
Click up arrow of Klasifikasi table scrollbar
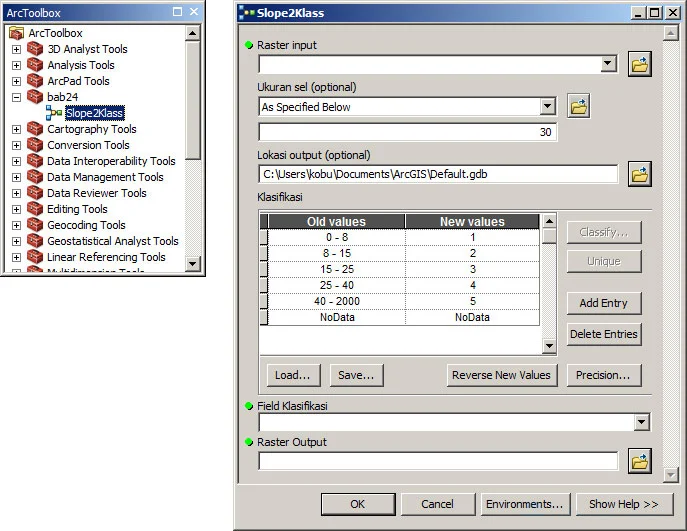(x=549, y=220)
